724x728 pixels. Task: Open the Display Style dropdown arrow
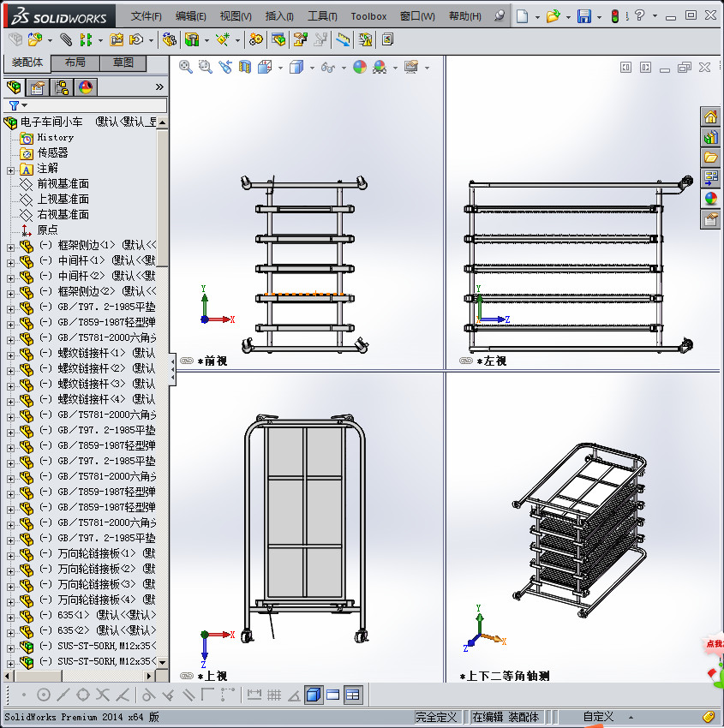pyautogui.click(x=312, y=68)
